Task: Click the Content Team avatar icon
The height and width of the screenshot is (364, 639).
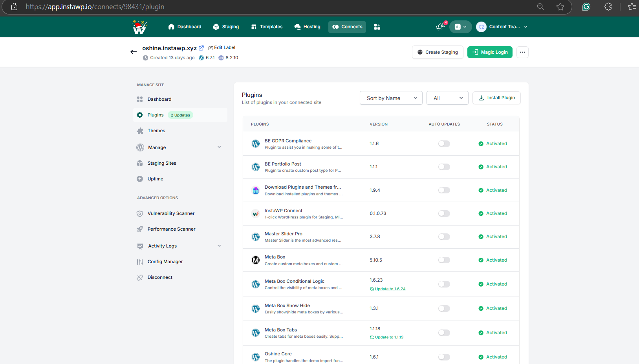Action: pos(481,27)
